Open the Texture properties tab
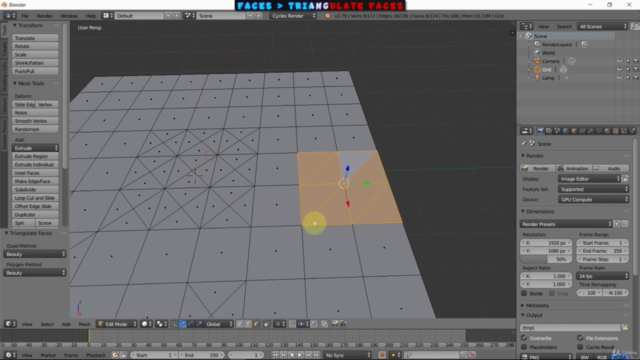Screen dimensions: 640x360 (x=616, y=131)
